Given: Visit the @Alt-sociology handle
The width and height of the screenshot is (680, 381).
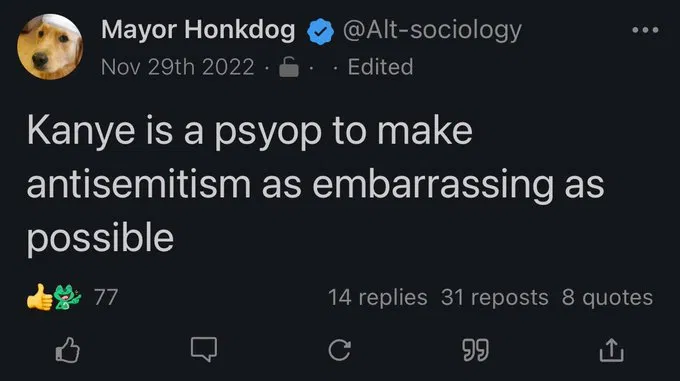Looking at the screenshot, I should click(x=432, y=30).
